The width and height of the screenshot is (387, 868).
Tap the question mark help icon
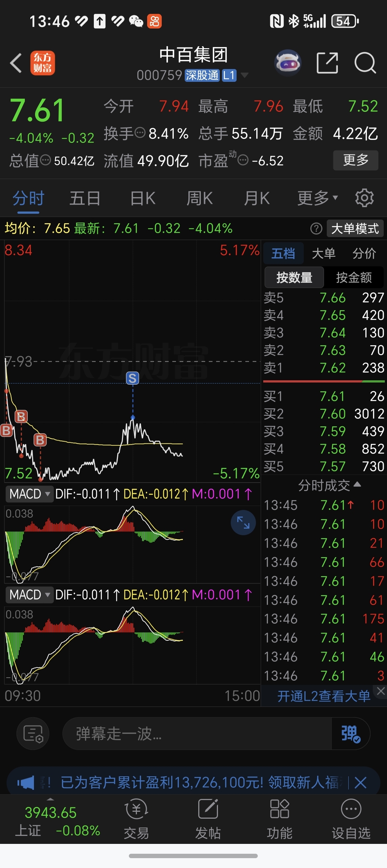[x=316, y=229]
